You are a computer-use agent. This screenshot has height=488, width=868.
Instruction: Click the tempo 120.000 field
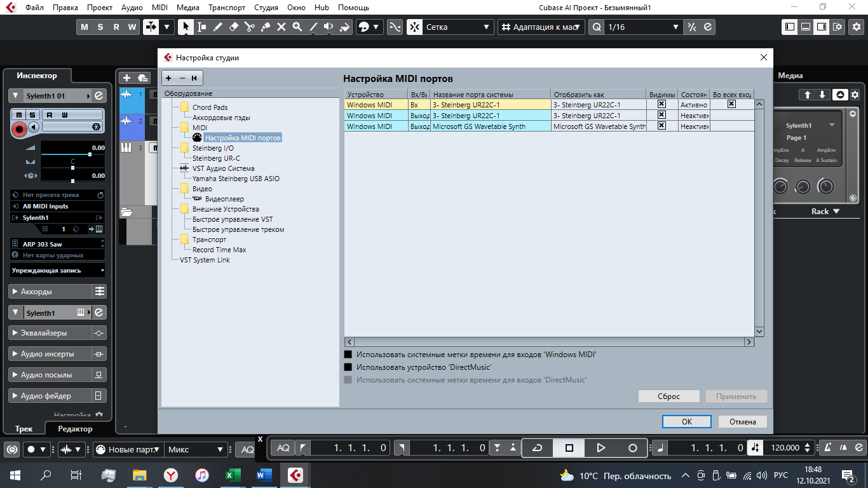[x=785, y=447]
